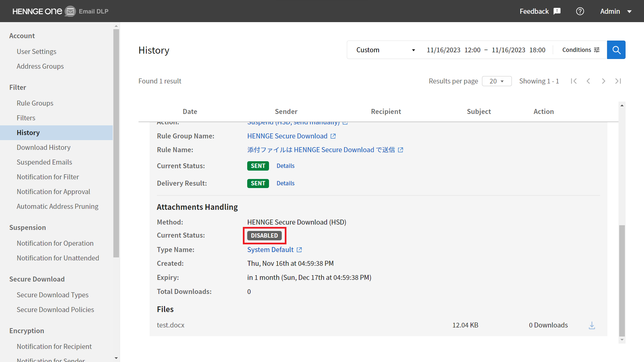Open User Settings in sidebar
The height and width of the screenshot is (362, 644).
(x=37, y=52)
